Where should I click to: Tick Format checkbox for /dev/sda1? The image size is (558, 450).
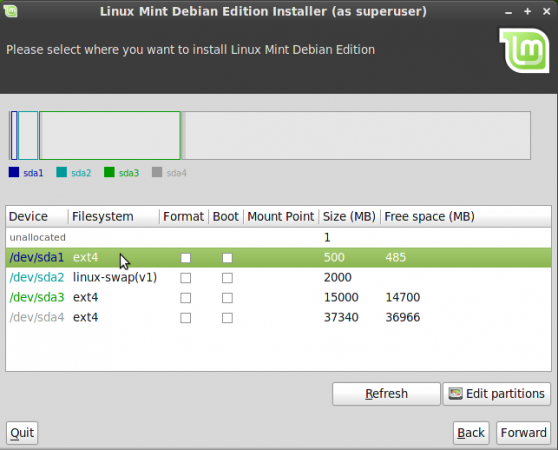click(x=185, y=258)
